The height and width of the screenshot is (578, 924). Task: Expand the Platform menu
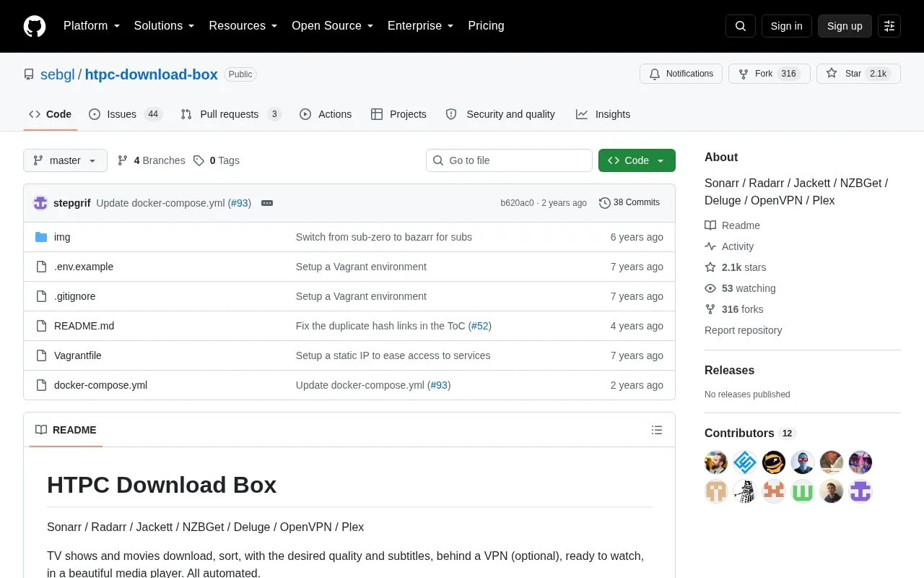coord(92,26)
